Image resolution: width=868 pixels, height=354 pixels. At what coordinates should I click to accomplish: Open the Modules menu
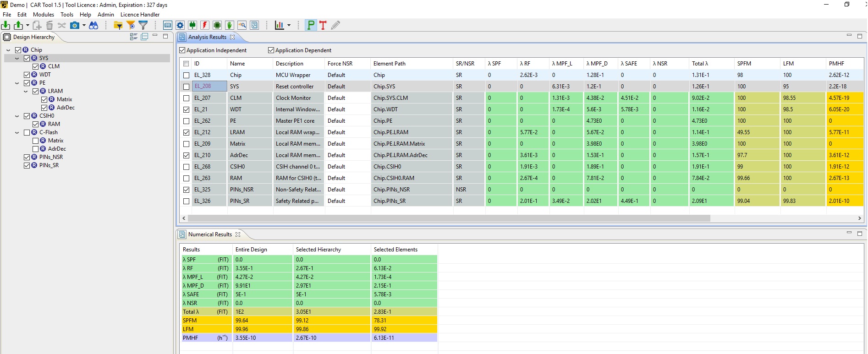coord(44,15)
